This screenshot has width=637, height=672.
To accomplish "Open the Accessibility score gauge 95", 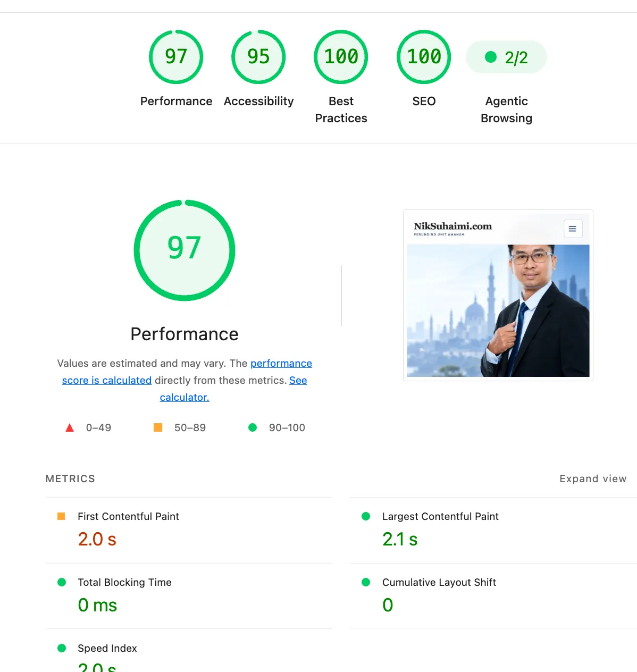I will coord(258,57).
